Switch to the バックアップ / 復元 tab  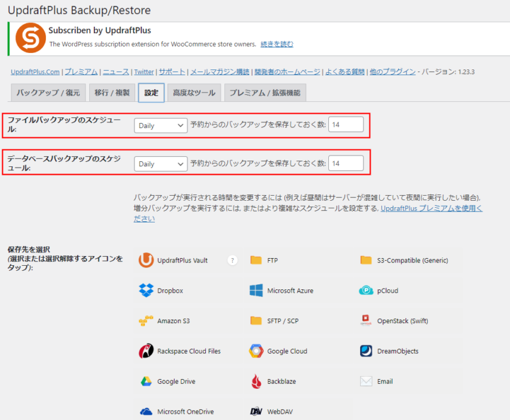pos(48,93)
